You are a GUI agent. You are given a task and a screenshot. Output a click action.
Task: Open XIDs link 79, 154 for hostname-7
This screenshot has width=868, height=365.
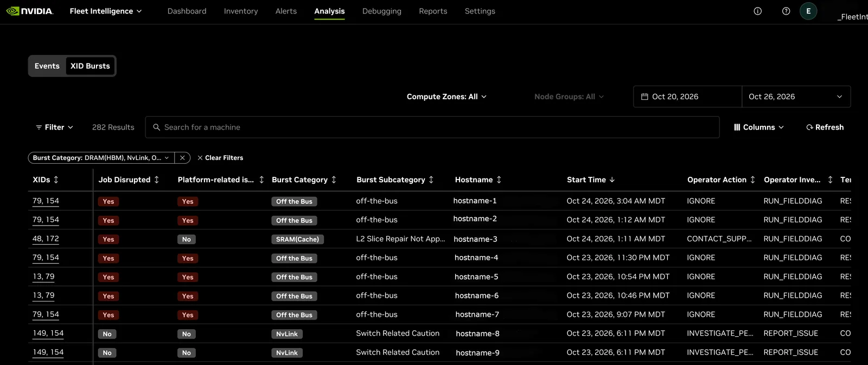pyautogui.click(x=46, y=314)
